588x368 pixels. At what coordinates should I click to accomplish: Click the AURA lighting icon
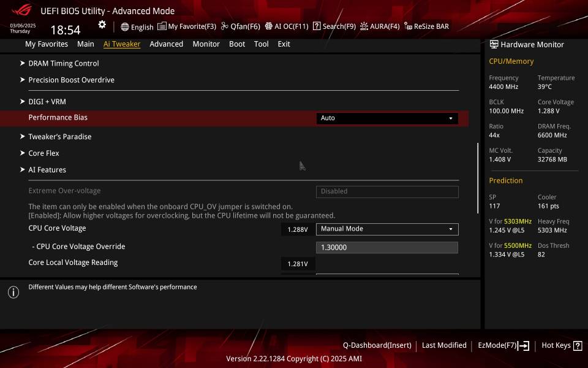pyautogui.click(x=364, y=26)
